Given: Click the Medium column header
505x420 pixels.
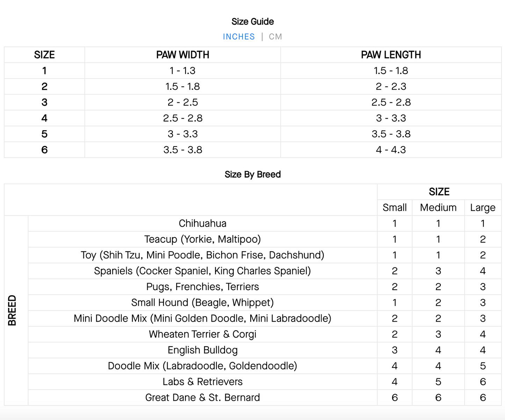Looking at the screenshot, I should pos(438,207).
